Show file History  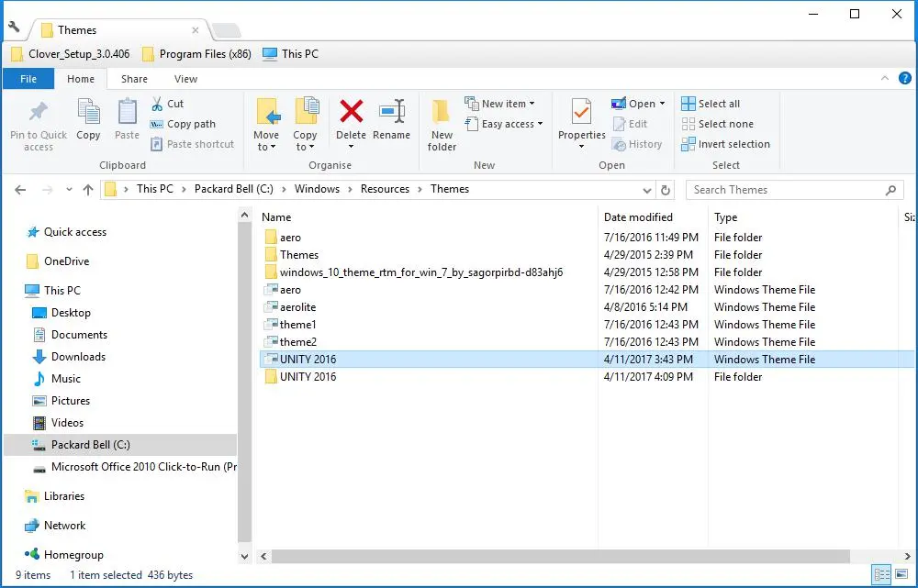637,144
